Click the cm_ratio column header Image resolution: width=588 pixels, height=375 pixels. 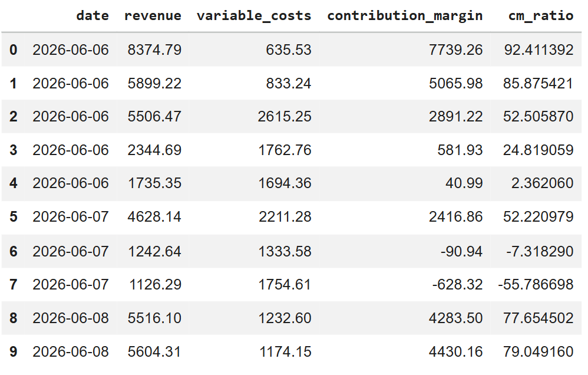(541, 16)
